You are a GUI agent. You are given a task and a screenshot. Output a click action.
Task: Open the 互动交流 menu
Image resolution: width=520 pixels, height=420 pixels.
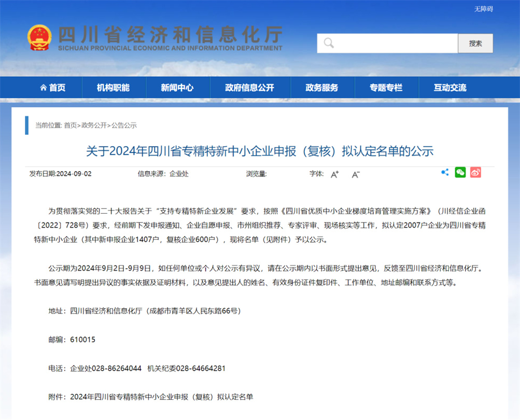450,88
